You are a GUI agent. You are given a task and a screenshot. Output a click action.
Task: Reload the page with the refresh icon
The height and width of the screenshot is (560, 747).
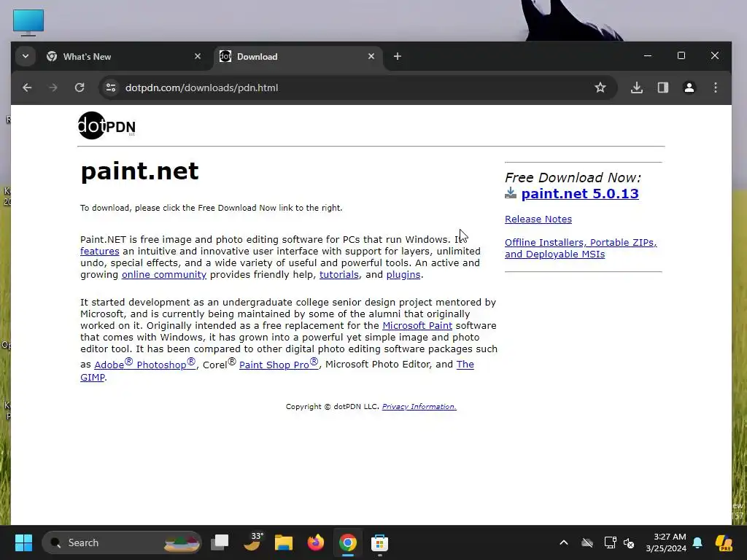[x=80, y=87]
